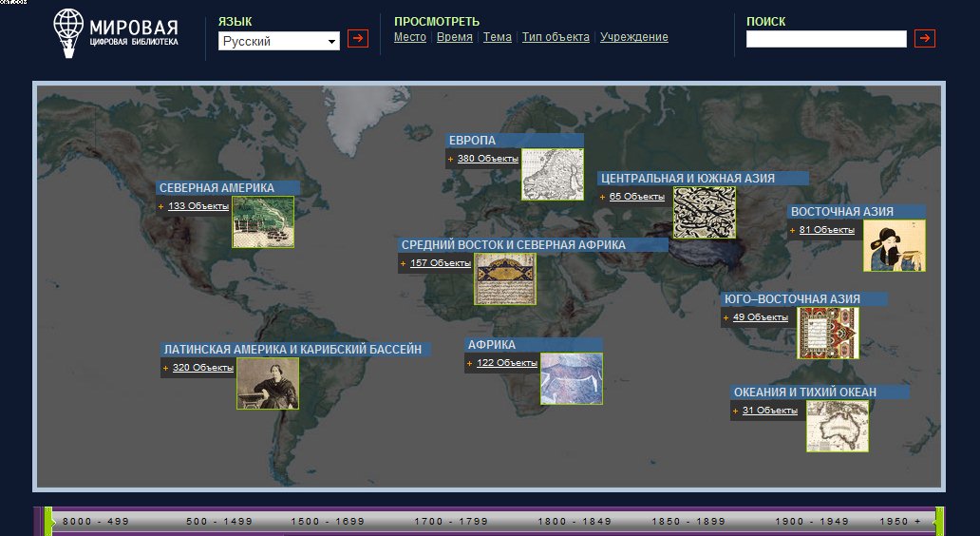Expand plus icon beside 157 Объекты
This screenshot has width=980, height=536.
tap(403, 264)
